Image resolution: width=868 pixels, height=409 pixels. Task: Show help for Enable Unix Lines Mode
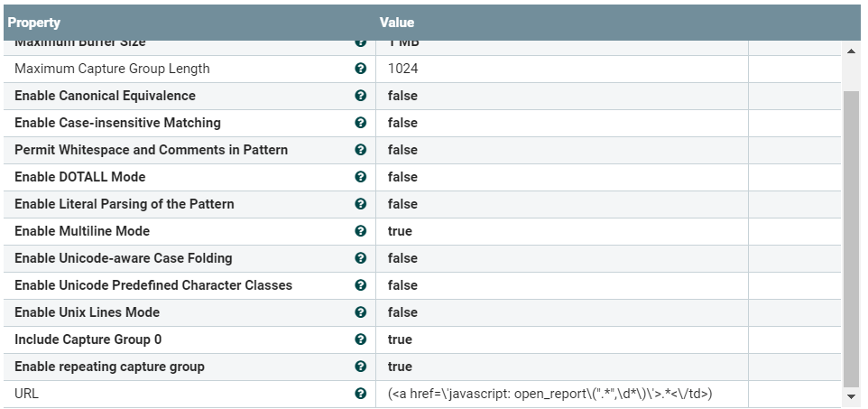[361, 312]
